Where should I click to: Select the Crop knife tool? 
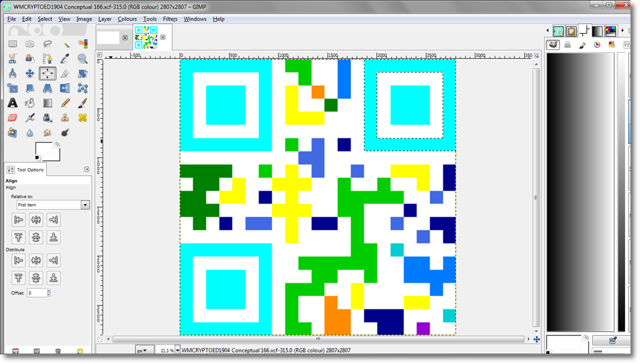[65, 73]
